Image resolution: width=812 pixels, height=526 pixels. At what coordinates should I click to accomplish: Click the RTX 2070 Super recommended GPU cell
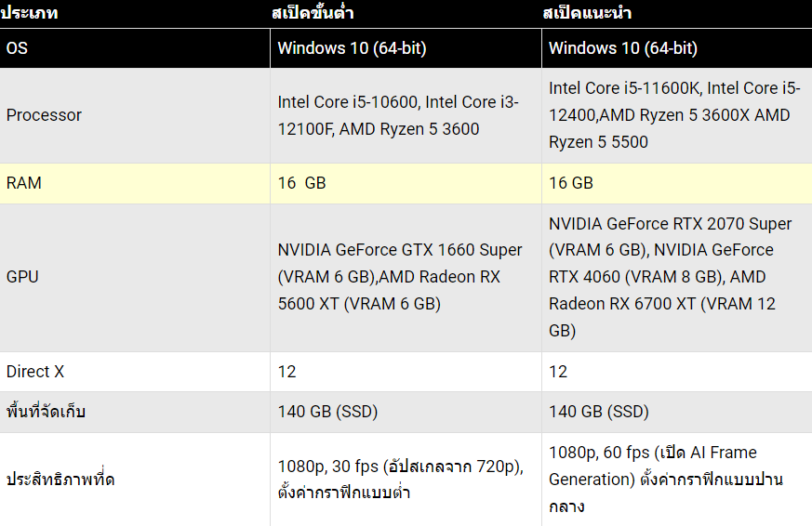677,277
